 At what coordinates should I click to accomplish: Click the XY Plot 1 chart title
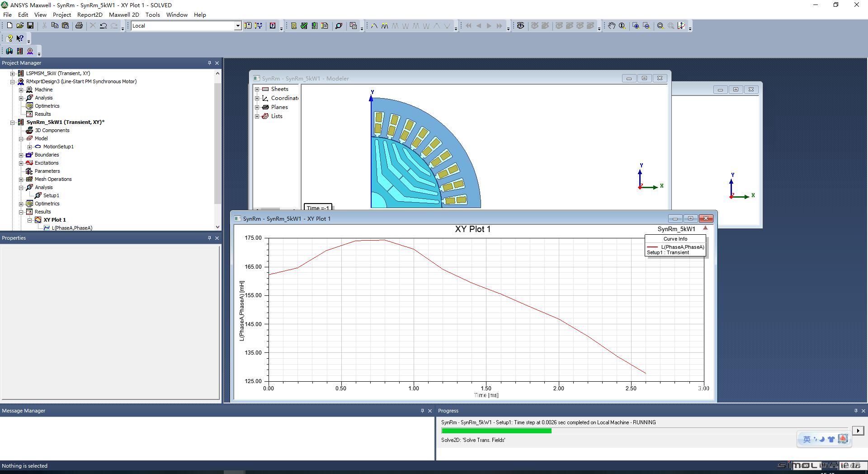[x=472, y=229]
